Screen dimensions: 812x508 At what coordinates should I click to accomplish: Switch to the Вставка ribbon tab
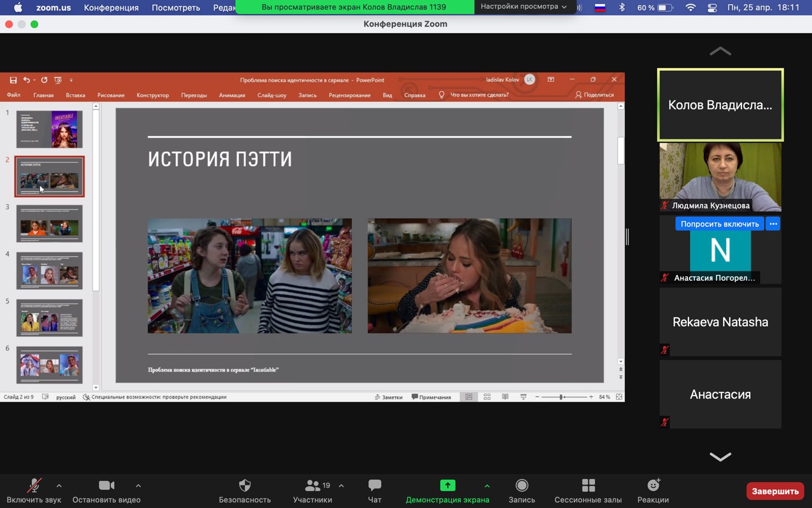point(75,95)
